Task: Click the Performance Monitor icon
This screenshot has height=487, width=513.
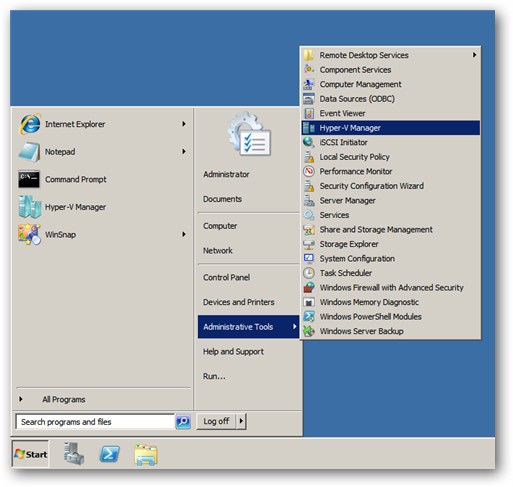Action: click(x=309, y=171)
